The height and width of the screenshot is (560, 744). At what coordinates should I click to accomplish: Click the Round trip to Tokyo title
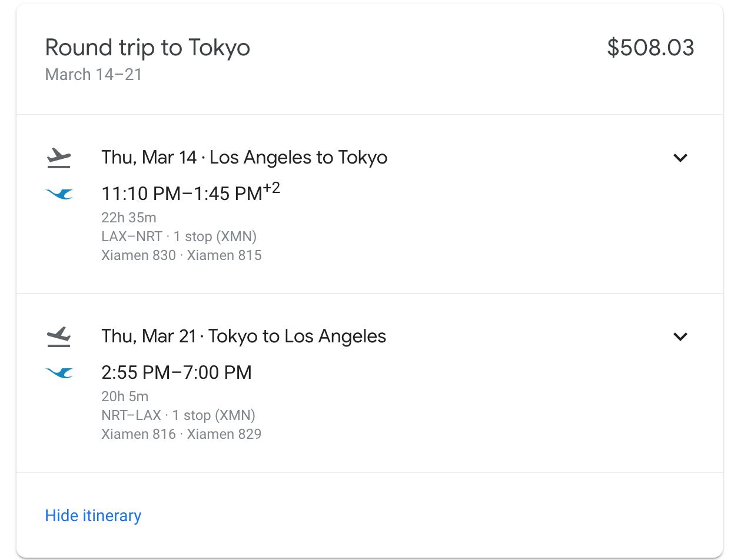148,48
